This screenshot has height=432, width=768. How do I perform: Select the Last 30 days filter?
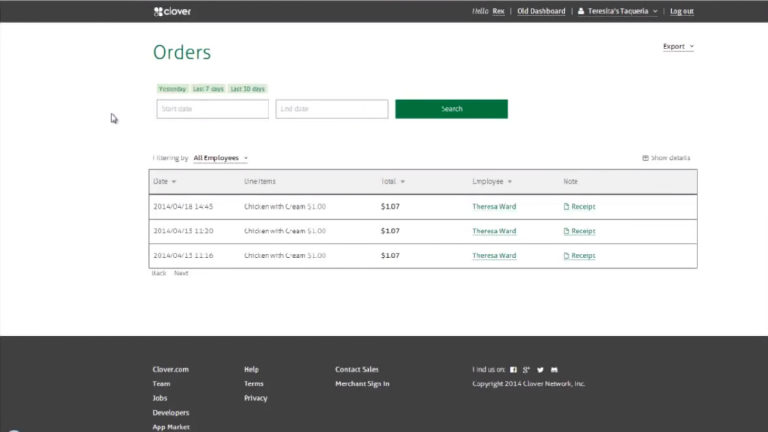247,89
